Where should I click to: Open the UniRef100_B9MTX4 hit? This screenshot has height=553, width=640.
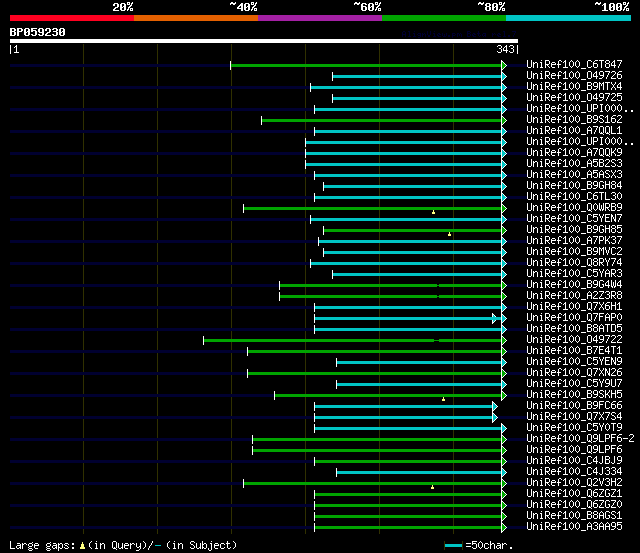574,87
